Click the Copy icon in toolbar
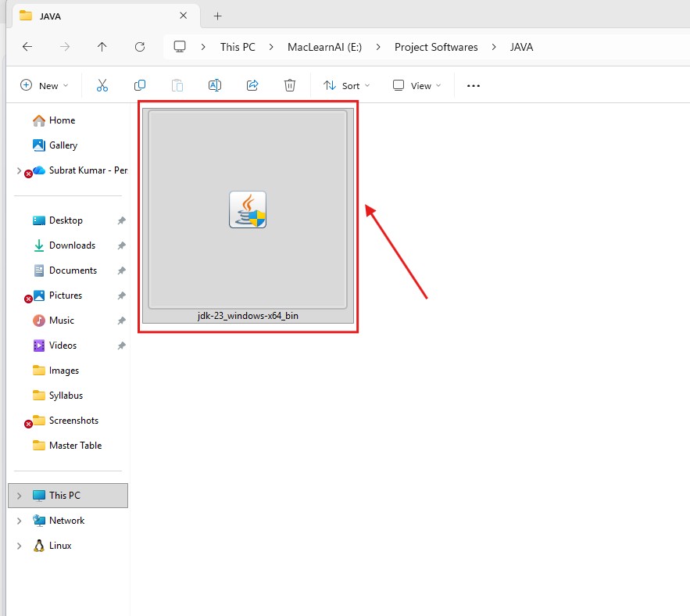This screenshot has width=690, height=616. (x=140, y=86)
